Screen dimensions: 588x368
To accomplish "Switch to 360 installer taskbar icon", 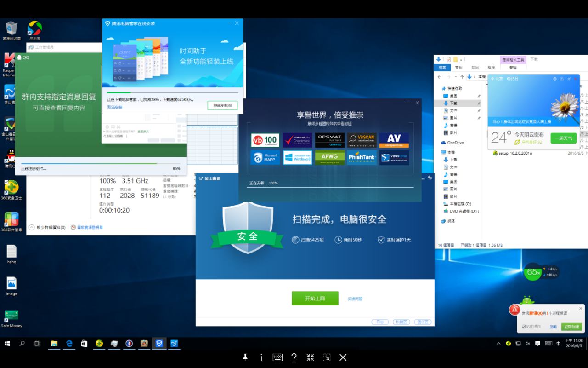I will click(x=99, y=343).
